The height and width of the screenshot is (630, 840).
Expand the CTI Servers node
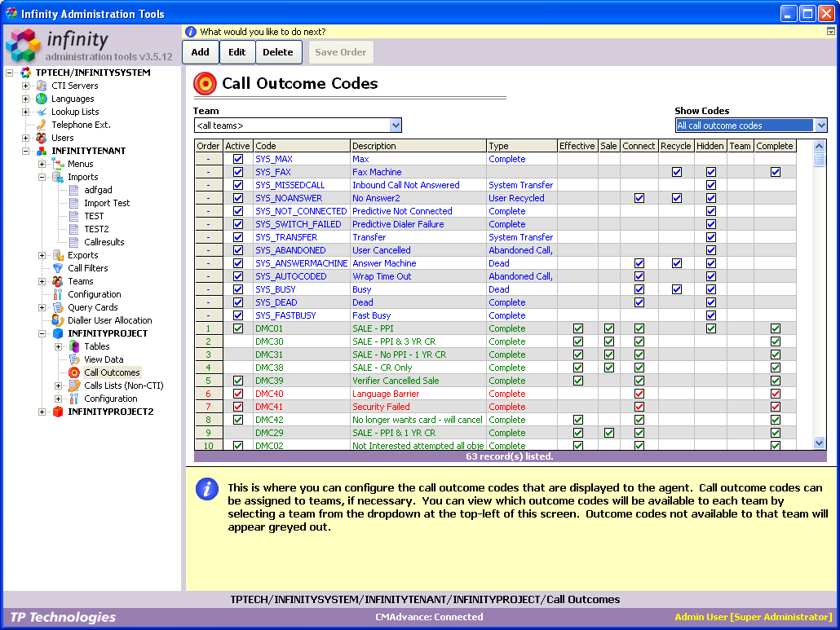tap(25, 86)
